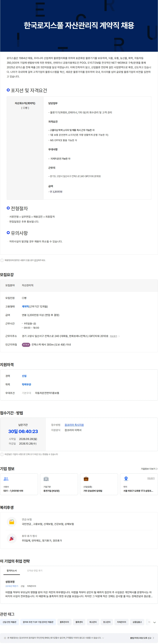Screen dimensions: 158x644
Task: Select the 자재관리자 tag
Action: (122, 622)
